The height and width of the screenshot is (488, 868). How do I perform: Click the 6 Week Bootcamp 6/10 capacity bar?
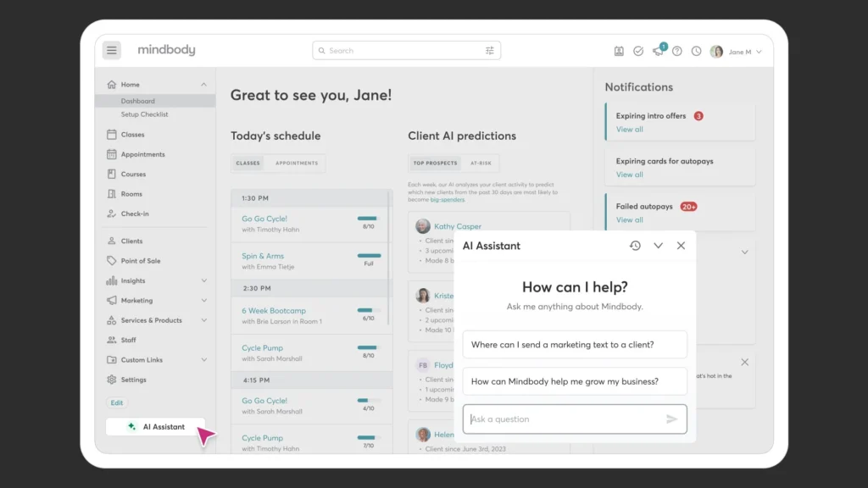369,310
